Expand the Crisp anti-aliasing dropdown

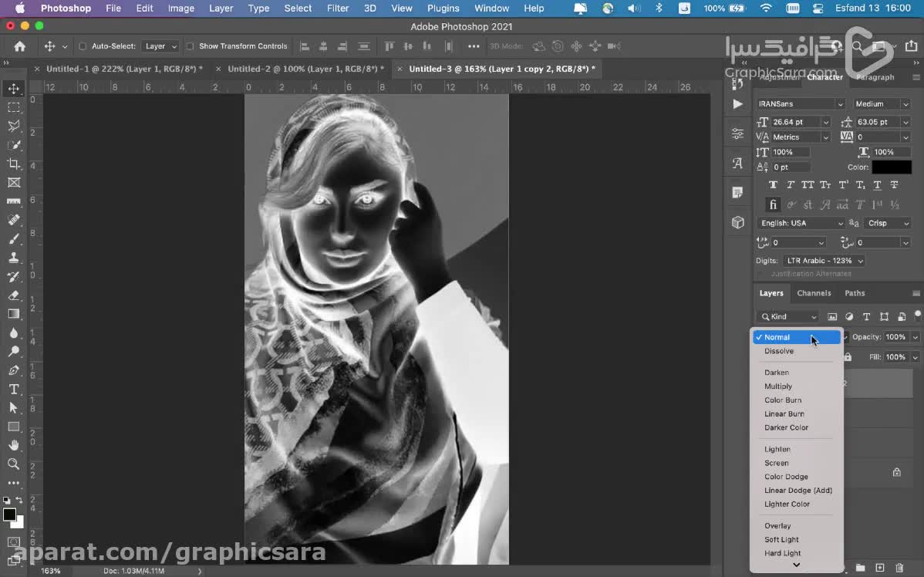tap(888, 223)
